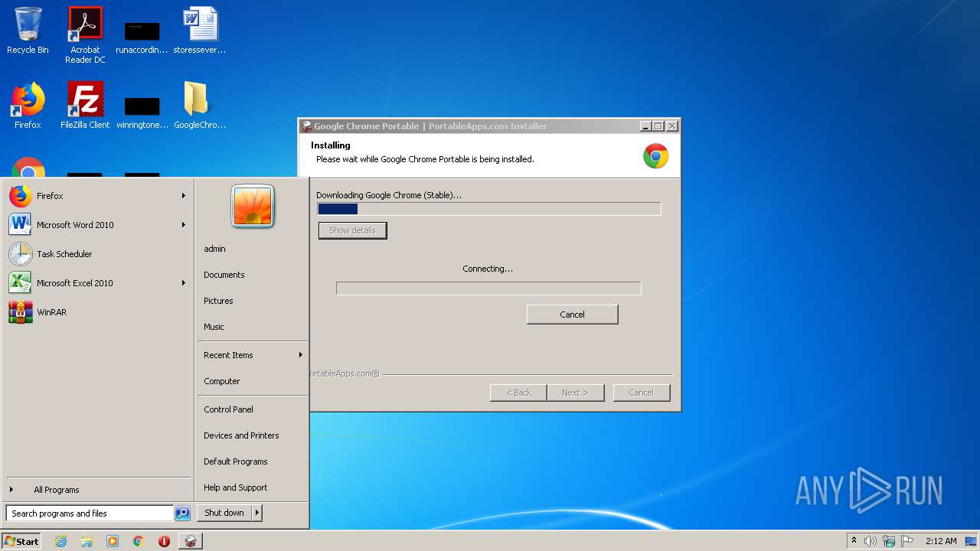The height and width of the screenshot is (551, 980).
Task: Click the Action Center flag tray icon
Action: point(907,541)
